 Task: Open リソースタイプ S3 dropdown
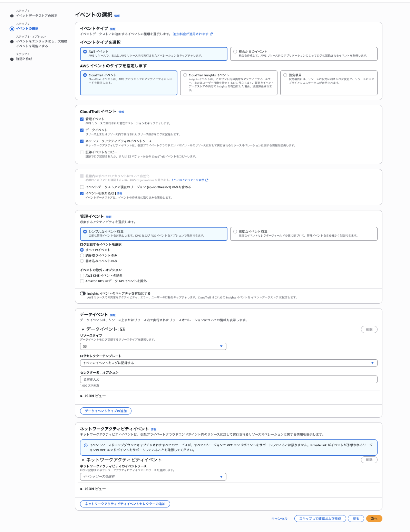pyautogui.click(x=153, y=346)
